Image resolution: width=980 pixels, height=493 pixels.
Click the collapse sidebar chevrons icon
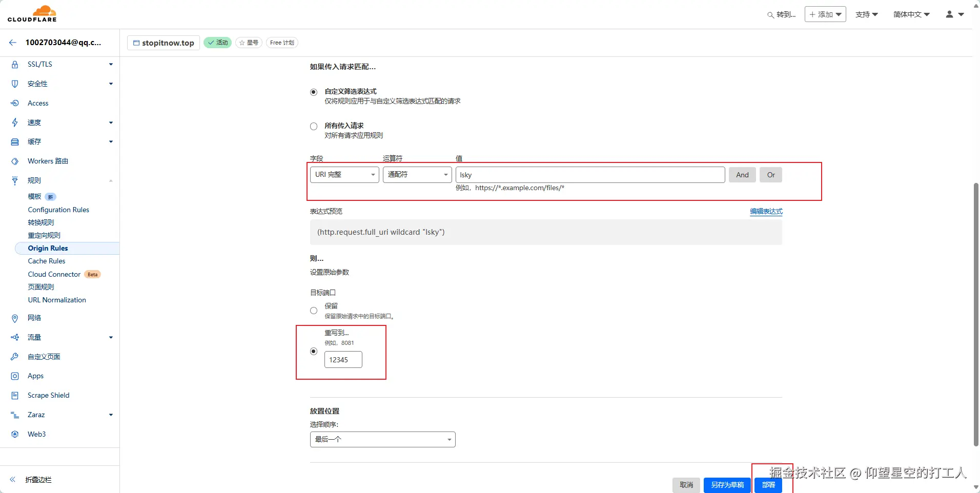coord(13,480)
